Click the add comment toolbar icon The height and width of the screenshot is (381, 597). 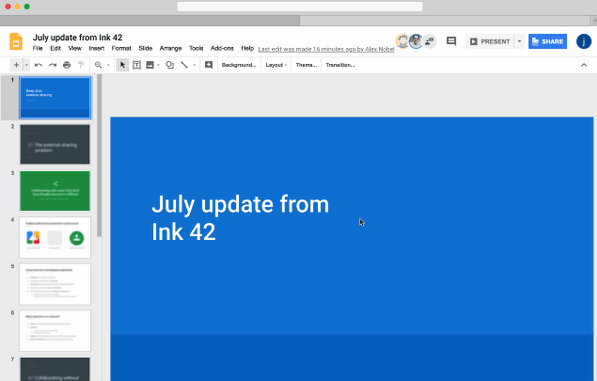coord(209,65)
